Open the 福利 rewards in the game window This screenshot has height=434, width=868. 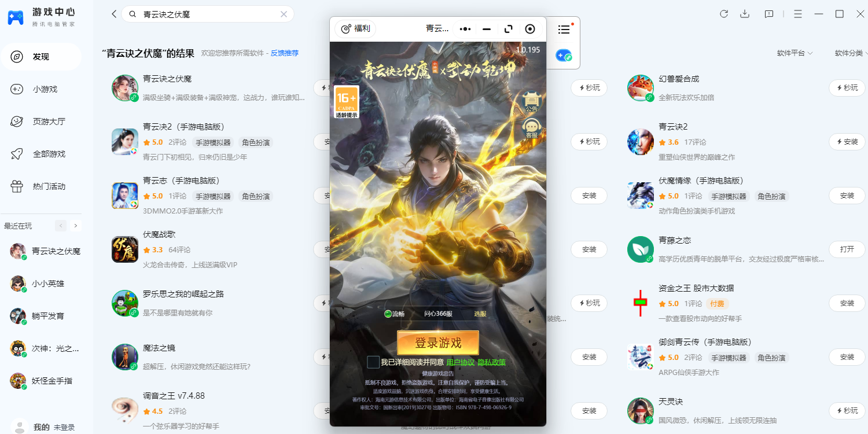click(x=356, y=28)
